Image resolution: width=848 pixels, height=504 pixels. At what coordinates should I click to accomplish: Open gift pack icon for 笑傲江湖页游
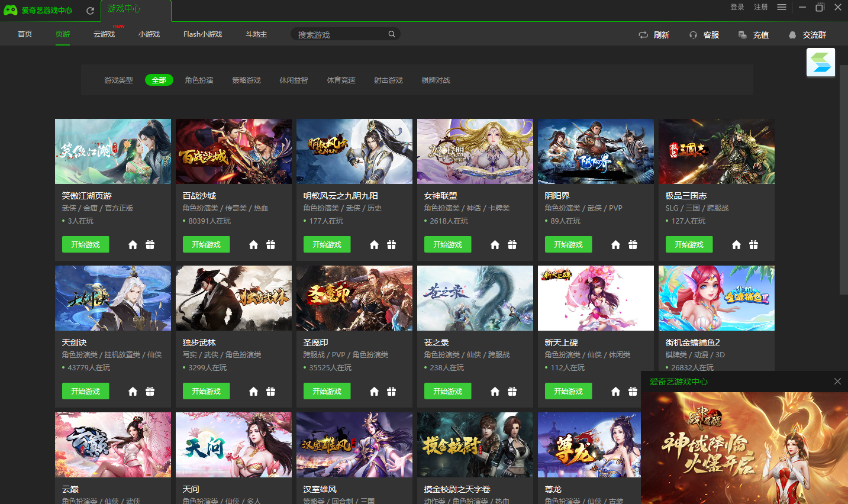tap(150, 244)
